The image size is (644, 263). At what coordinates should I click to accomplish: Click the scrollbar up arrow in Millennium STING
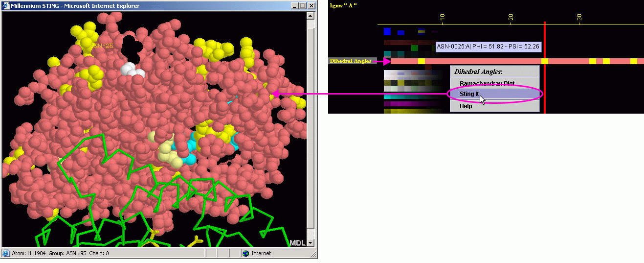click(x=311, y=16)
